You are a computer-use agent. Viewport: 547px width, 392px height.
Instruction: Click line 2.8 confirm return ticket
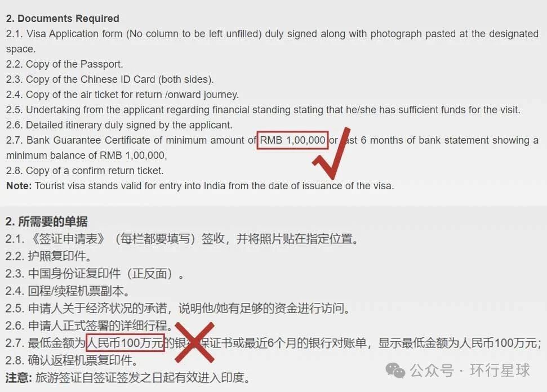tap(85, 171)
